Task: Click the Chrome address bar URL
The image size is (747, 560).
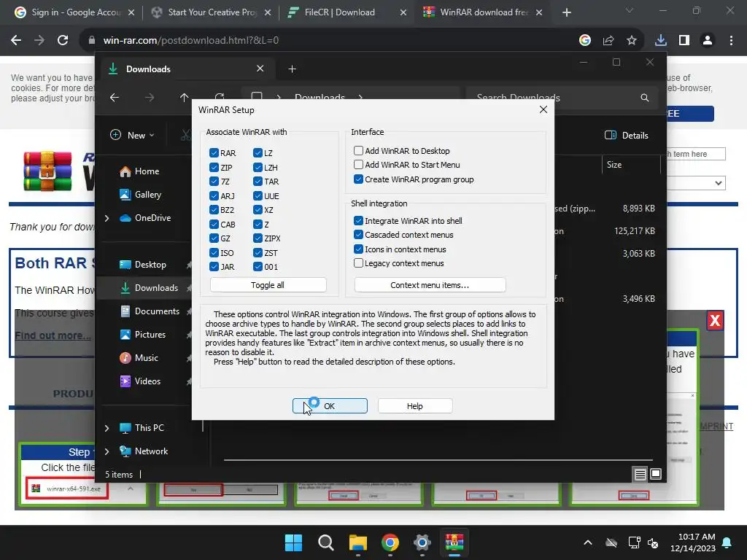Action: point(190,41)
